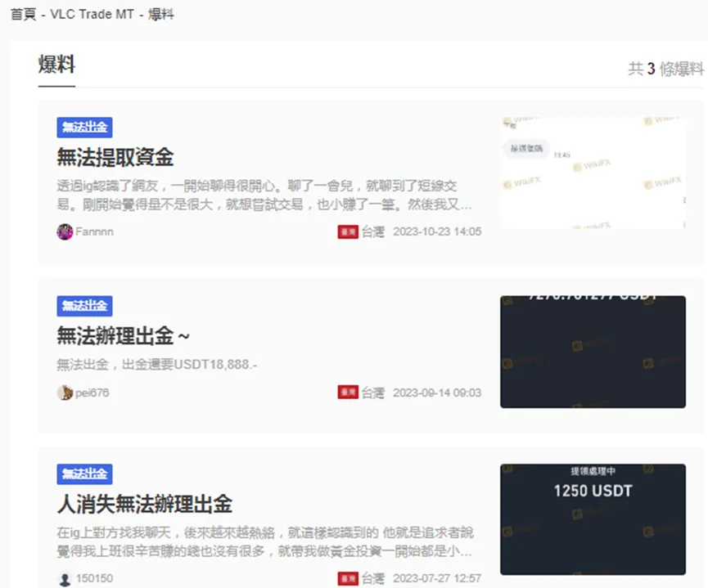Open the 首頁 breadcrumb link

tap(23, 15)
